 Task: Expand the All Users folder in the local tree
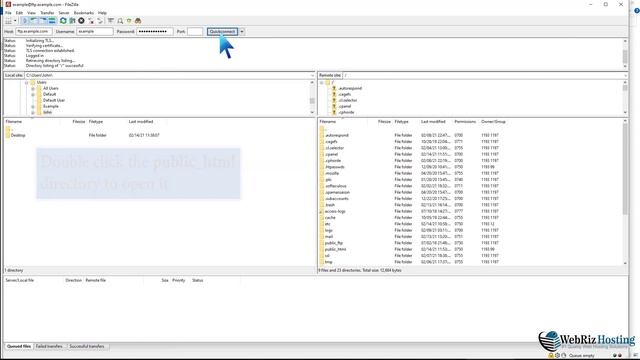[x=33, y=89]
